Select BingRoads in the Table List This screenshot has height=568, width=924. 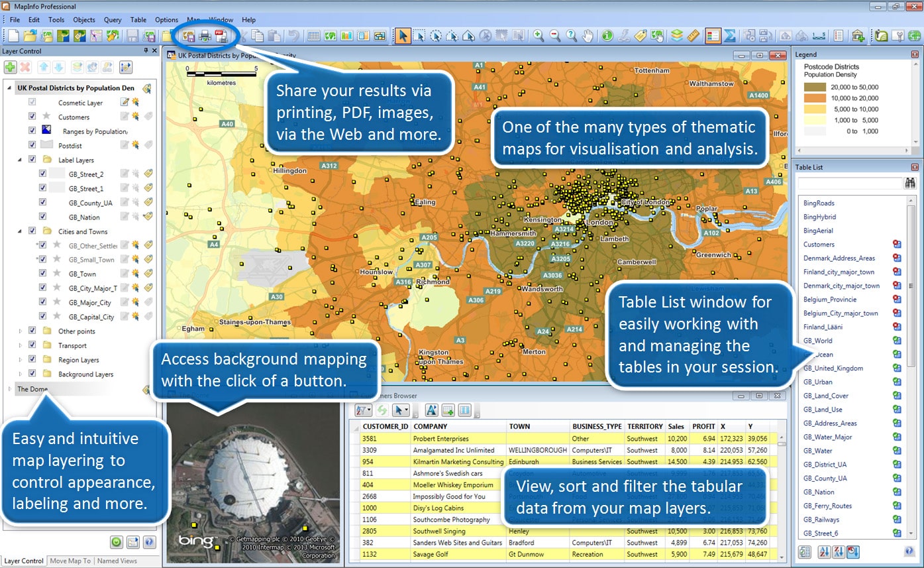(819, 203)
